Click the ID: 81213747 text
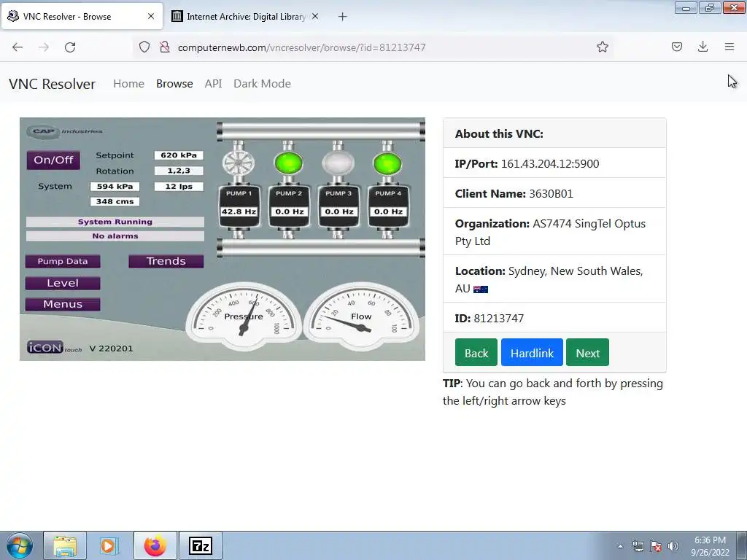Image resolution: width=747 pixels, height=560 pixels. (x=489, y=319)
